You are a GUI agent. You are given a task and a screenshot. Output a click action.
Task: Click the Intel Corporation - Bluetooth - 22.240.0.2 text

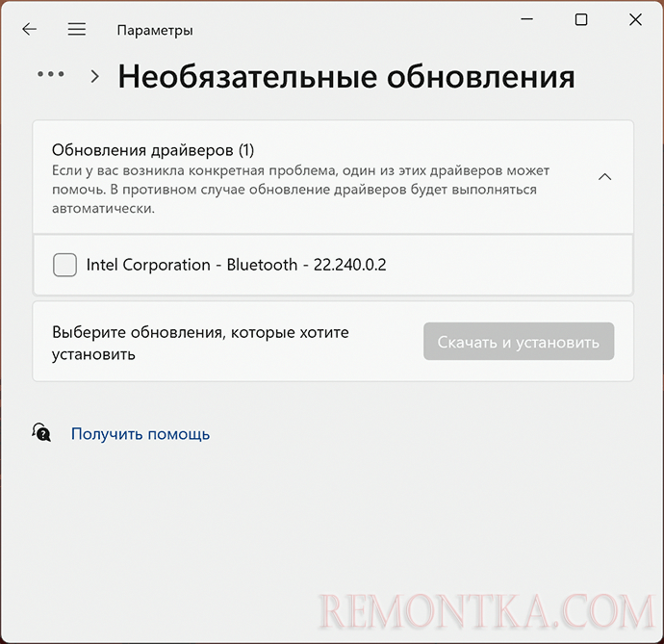(237, 265)
